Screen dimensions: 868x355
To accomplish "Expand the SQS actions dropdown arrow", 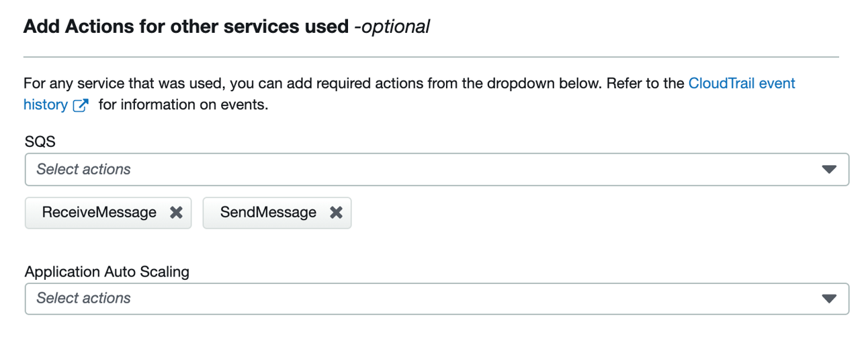I will 829,170.
